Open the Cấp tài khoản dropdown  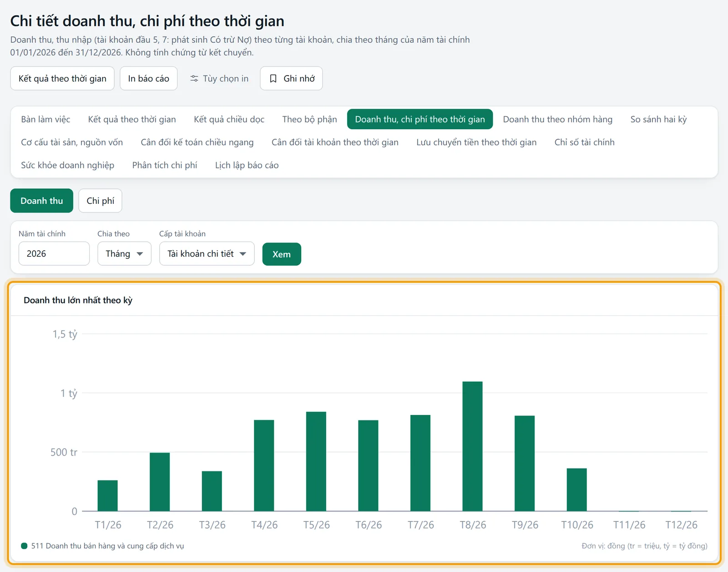click(x=207, y=253)
